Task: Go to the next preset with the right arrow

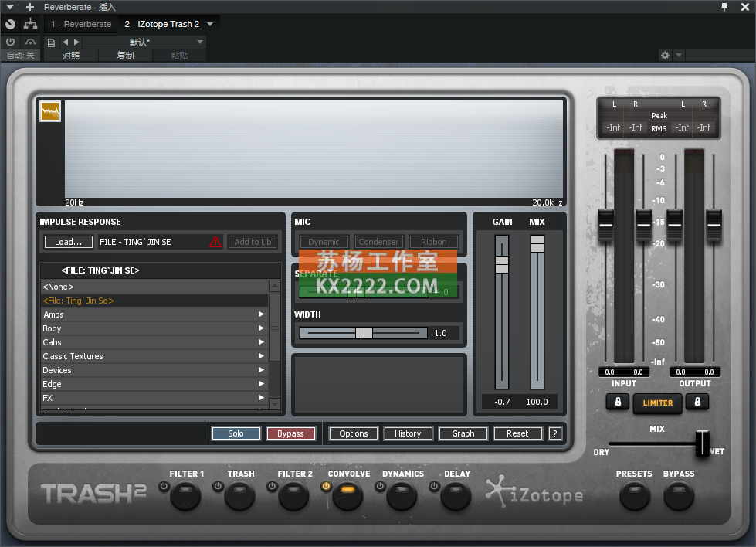Action: 76,42
